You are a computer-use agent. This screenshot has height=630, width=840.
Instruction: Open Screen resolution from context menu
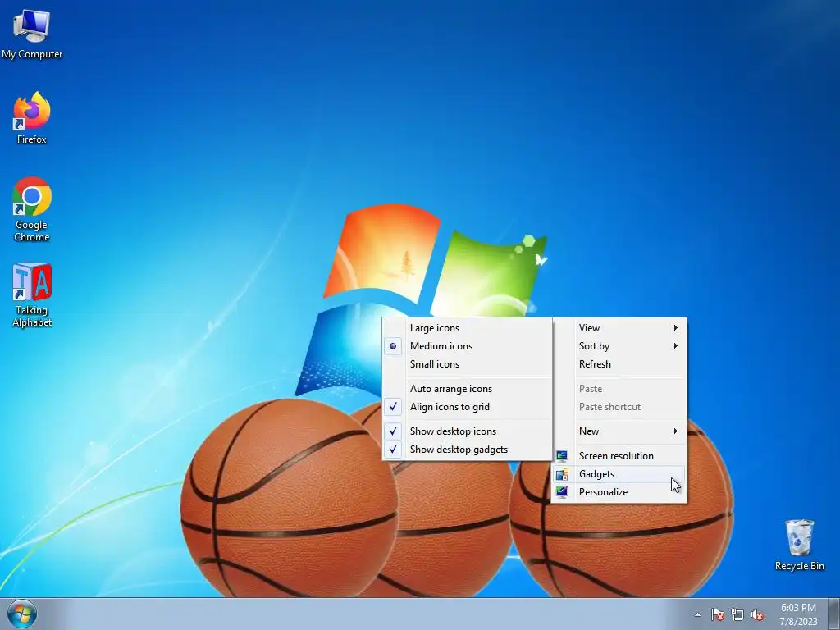pos(619,456)
